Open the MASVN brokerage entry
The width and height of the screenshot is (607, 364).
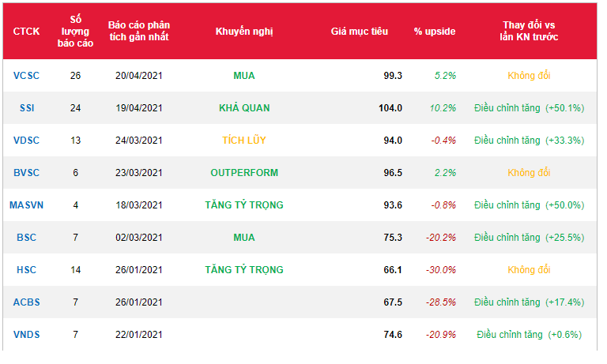[x=26, y=205]
